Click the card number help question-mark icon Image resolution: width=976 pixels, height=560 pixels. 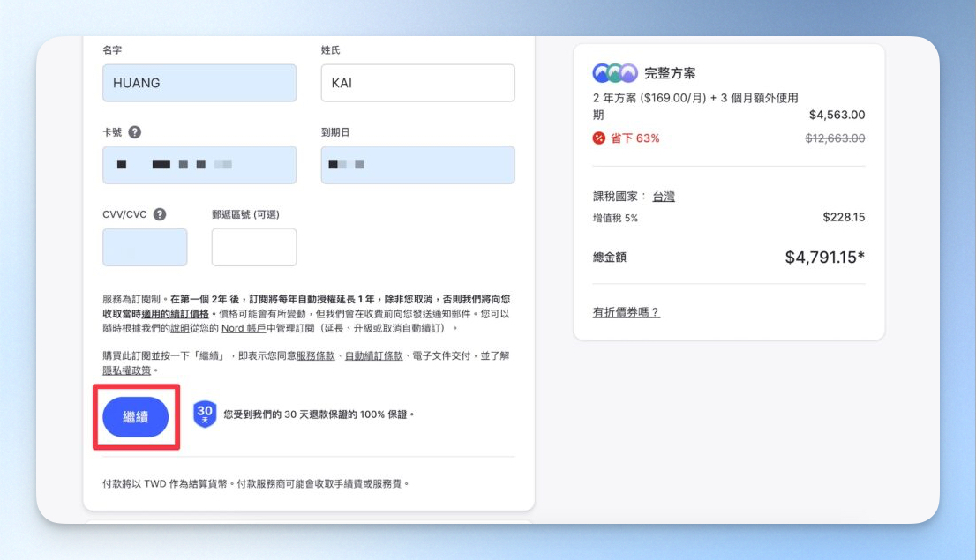tap(134, 132)
